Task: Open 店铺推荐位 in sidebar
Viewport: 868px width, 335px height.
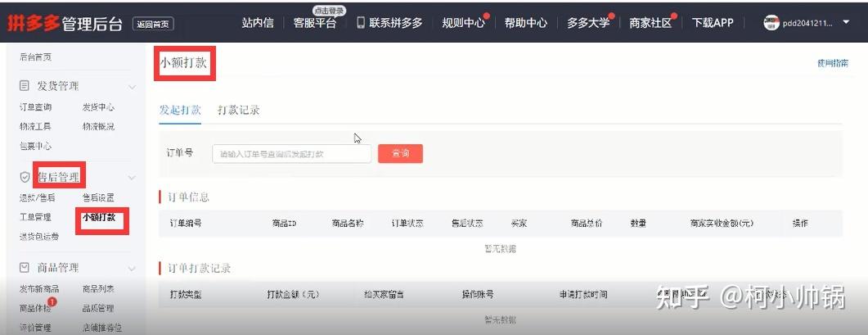Action: click(102, 328)
